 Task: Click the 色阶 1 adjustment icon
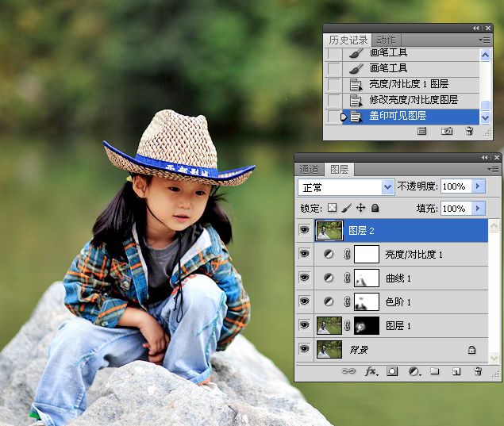point(329,301)
